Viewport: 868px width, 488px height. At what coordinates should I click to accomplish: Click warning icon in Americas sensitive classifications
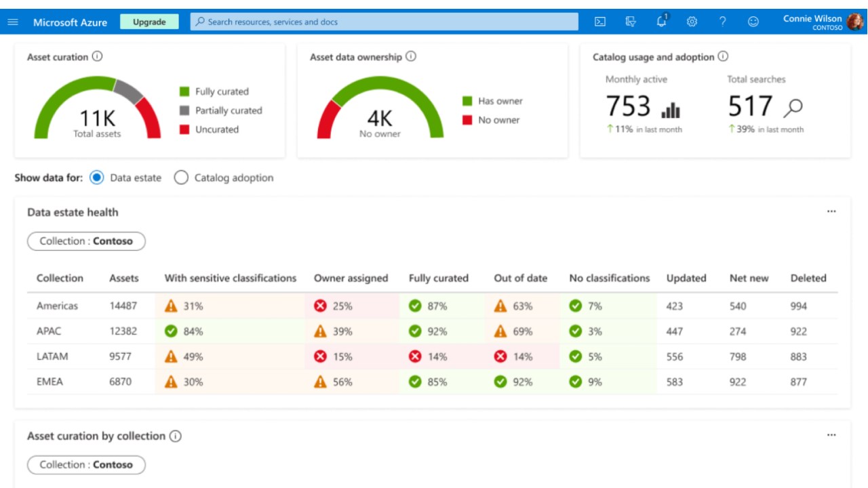pyautogui.click(x=171, y=306)
